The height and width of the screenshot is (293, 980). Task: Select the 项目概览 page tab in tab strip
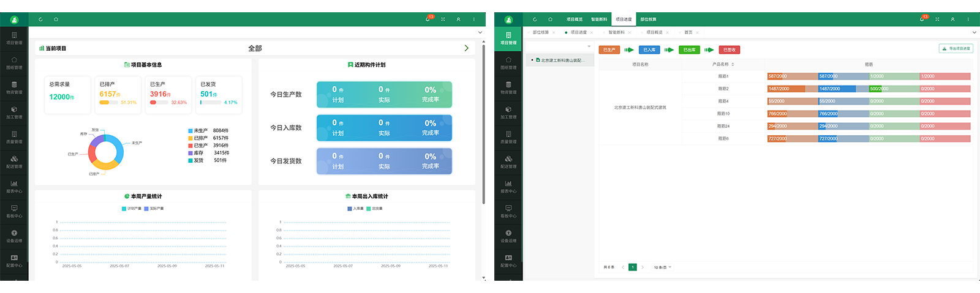654,32
